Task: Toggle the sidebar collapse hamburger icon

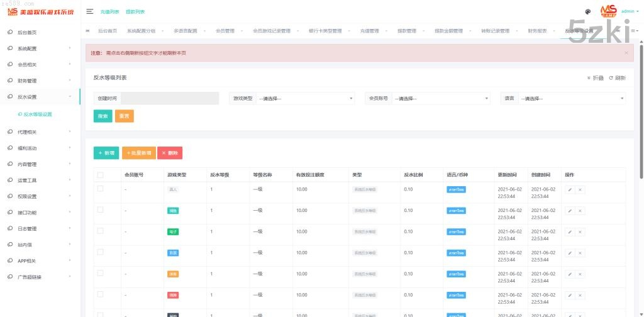Action: (90, 11)
